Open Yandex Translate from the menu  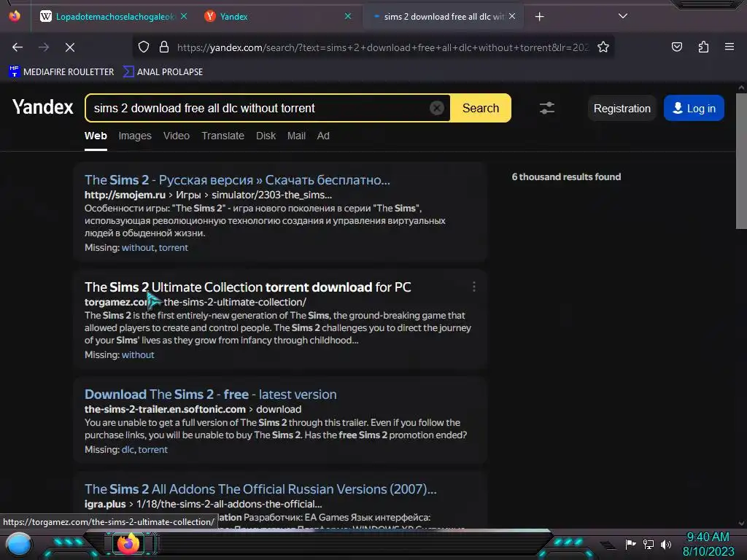(222, 136)
